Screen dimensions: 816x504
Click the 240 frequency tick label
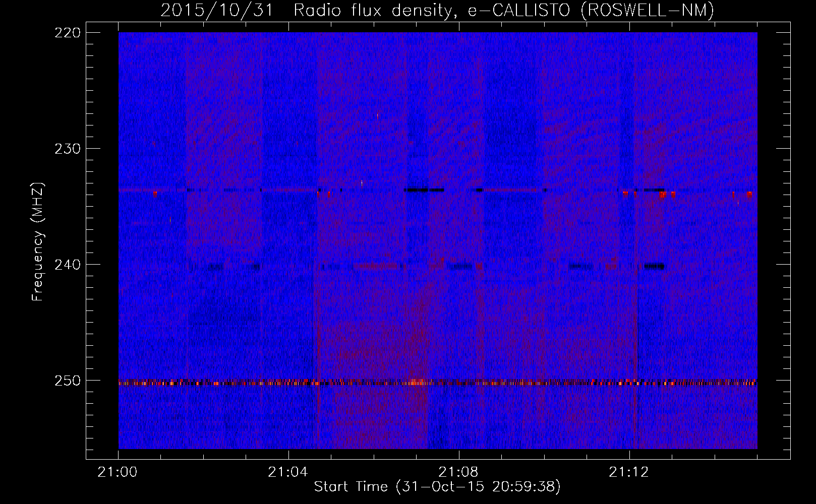68,265
